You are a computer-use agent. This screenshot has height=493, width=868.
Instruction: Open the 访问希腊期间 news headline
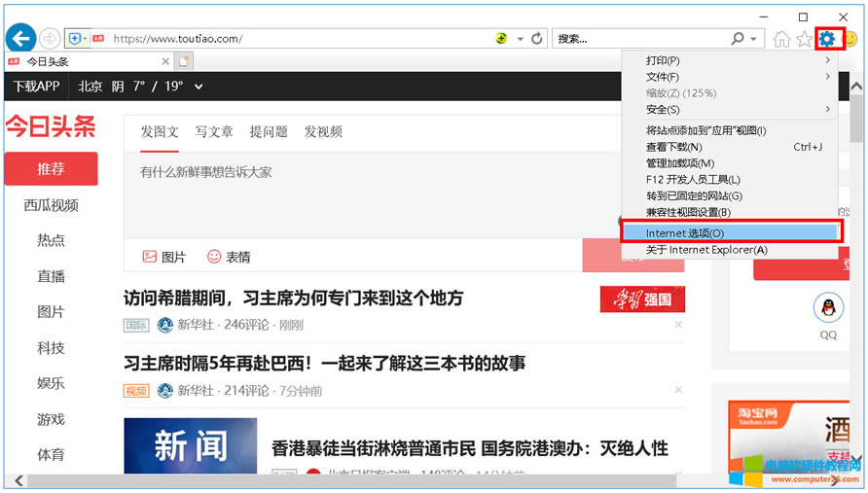pyautogui.click(x=293, y=298)
